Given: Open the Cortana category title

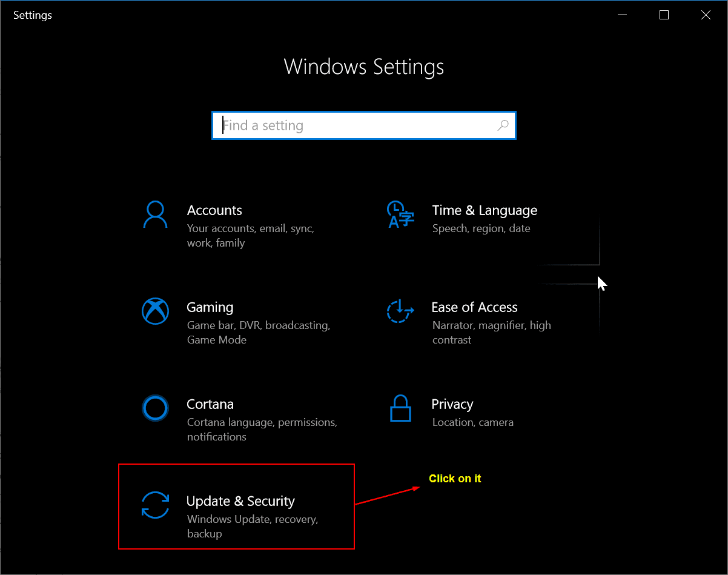Looking at the screenshot, I should pyautogui.click(x=210, y=404).
